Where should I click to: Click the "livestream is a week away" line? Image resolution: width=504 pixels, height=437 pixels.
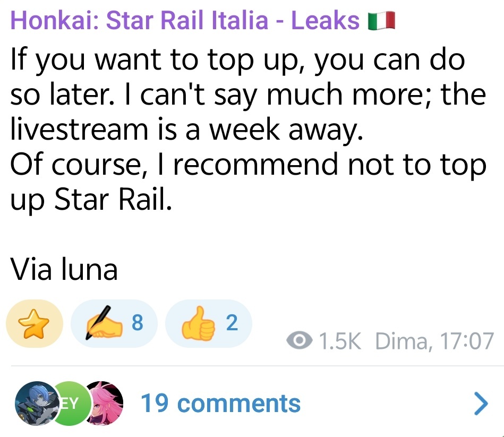(186, 130)
